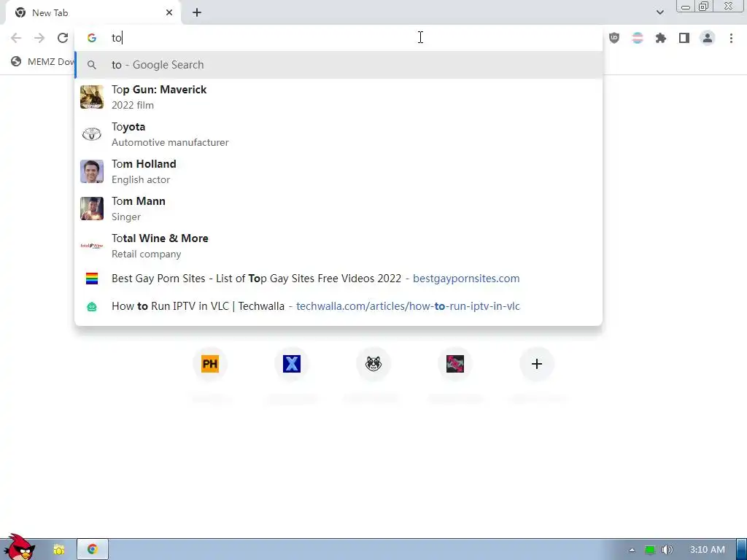Select the New Tab tab

click(x=93, y=13)
